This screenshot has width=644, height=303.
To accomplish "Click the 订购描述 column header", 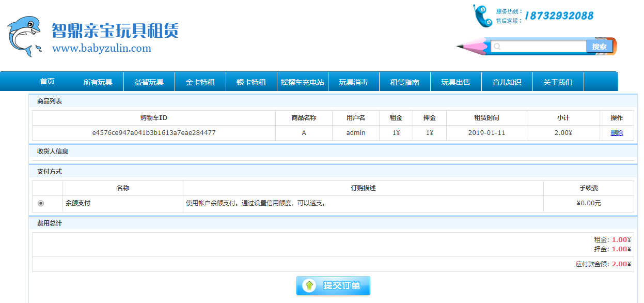I will coord(363,188).
